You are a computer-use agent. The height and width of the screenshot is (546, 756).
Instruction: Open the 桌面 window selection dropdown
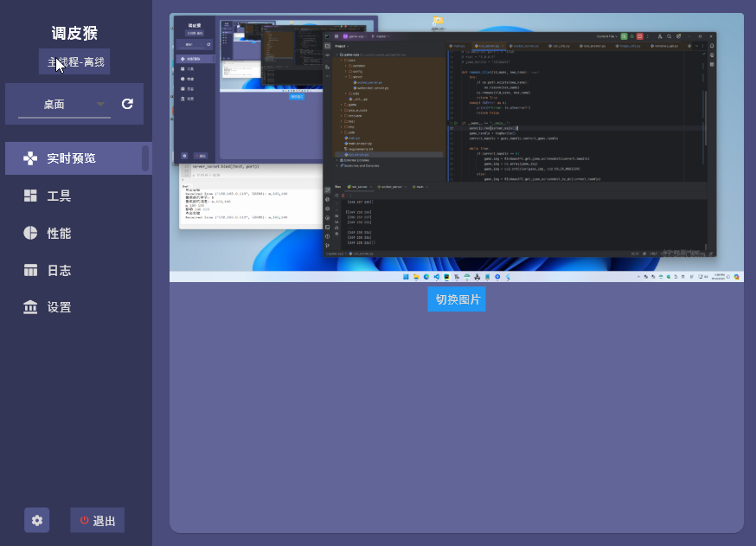(x=54, y=104)
